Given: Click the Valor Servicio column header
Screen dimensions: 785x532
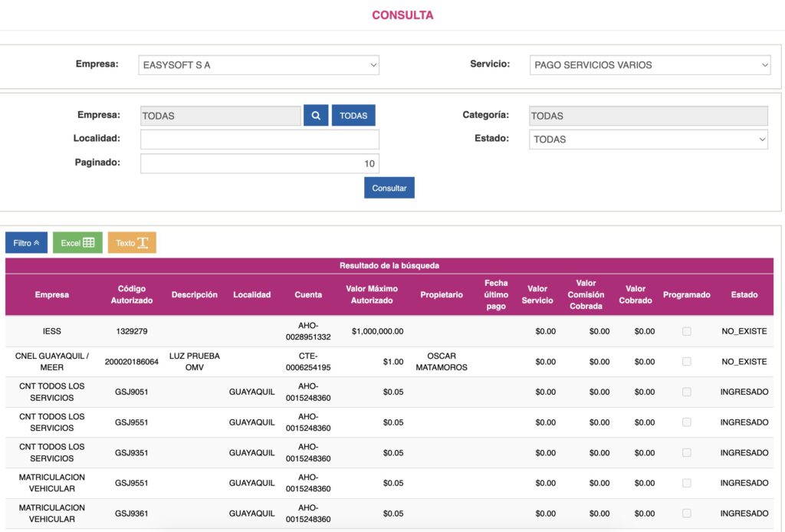Looking at the screenshot, I should coord(537,295).
